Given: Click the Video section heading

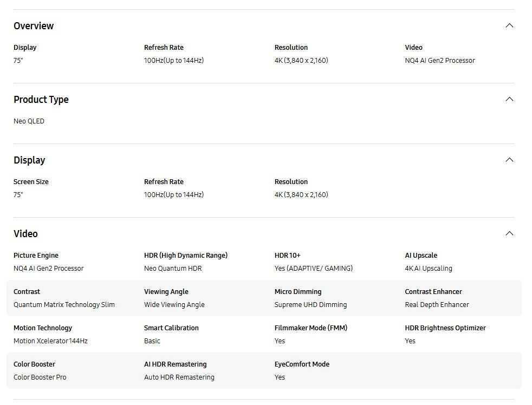Looking at the screenshot, I should coord(26,234).
